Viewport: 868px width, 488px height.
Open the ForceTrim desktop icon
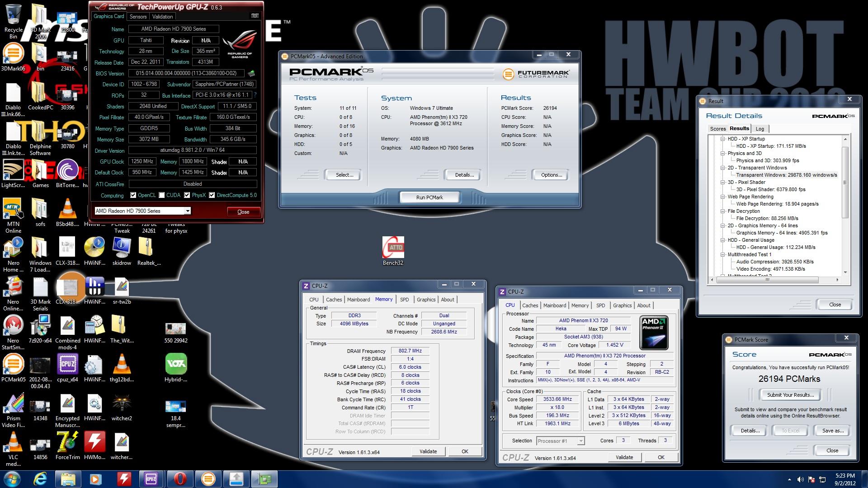67,446
